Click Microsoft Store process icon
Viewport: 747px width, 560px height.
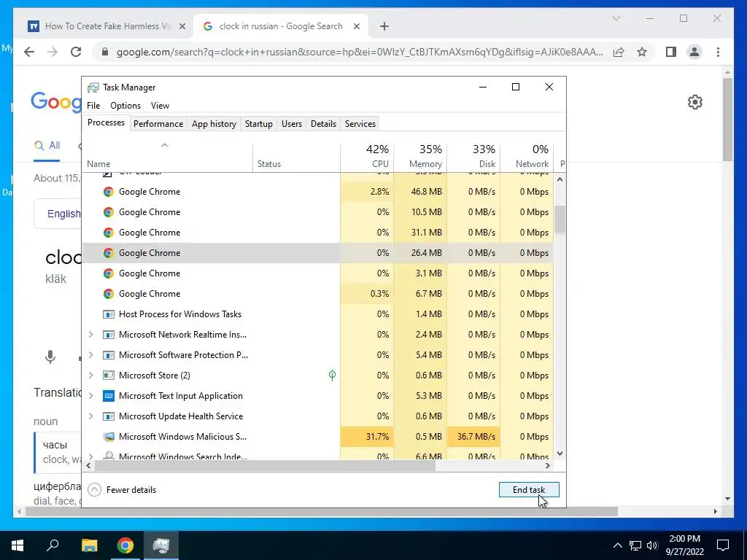109,376
